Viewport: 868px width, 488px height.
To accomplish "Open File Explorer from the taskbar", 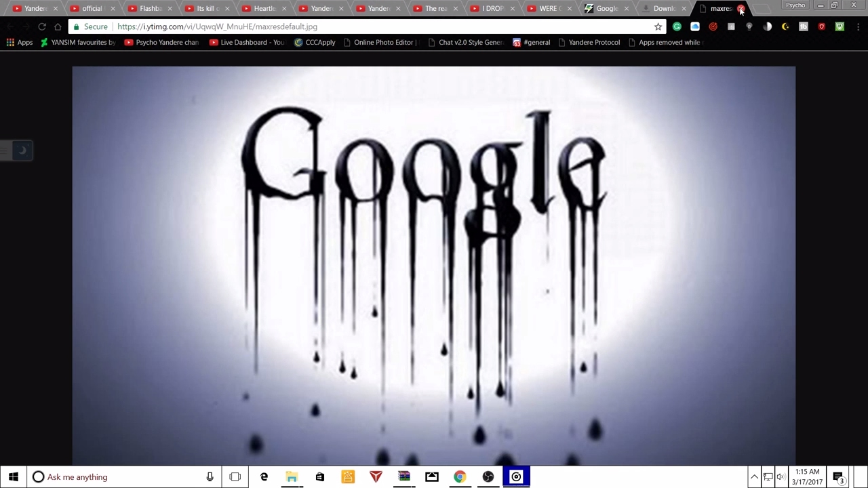I will 292,476.
